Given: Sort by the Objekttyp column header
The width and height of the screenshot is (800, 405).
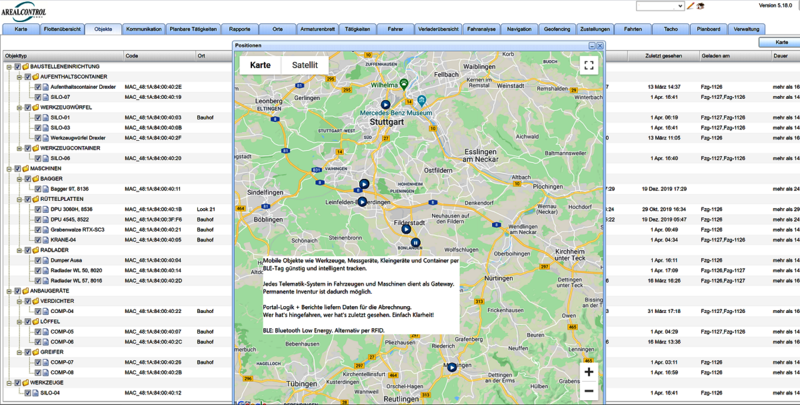Looking at the screenshot, I should tap(62, 56).
